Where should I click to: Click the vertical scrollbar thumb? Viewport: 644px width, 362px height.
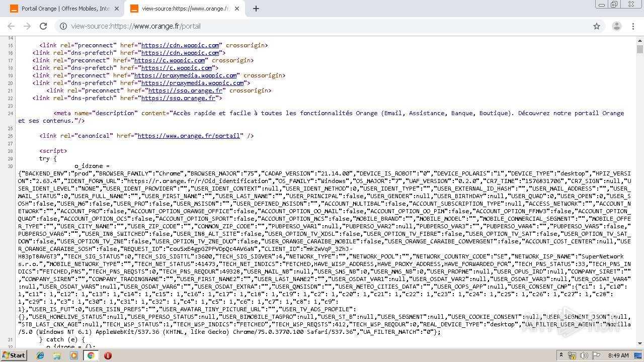pyautogui.click(x=639, y=49)
